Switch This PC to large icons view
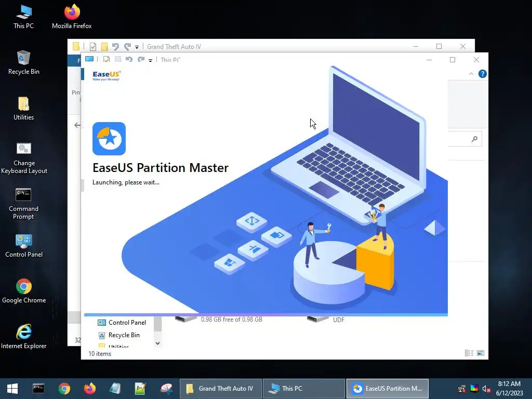The height and width of the screenshot is (399, 532). pyautogui.click(x=481, y=353)
